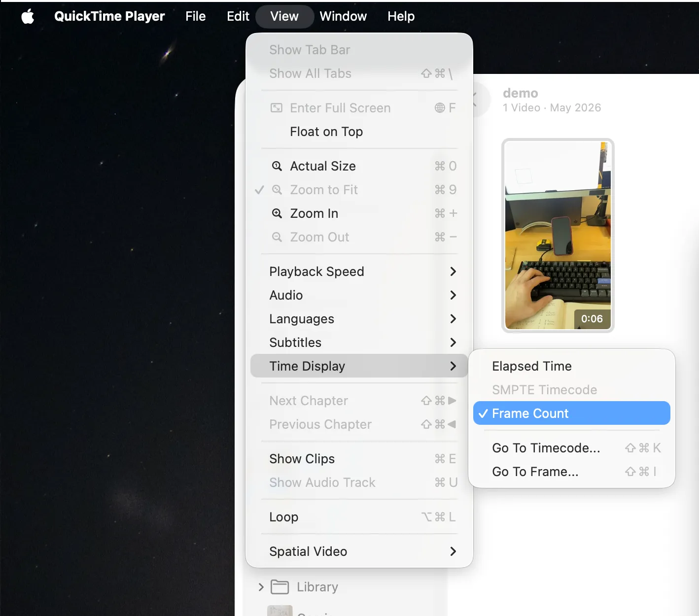Open the demo video thumbnail

click(558, 236)
